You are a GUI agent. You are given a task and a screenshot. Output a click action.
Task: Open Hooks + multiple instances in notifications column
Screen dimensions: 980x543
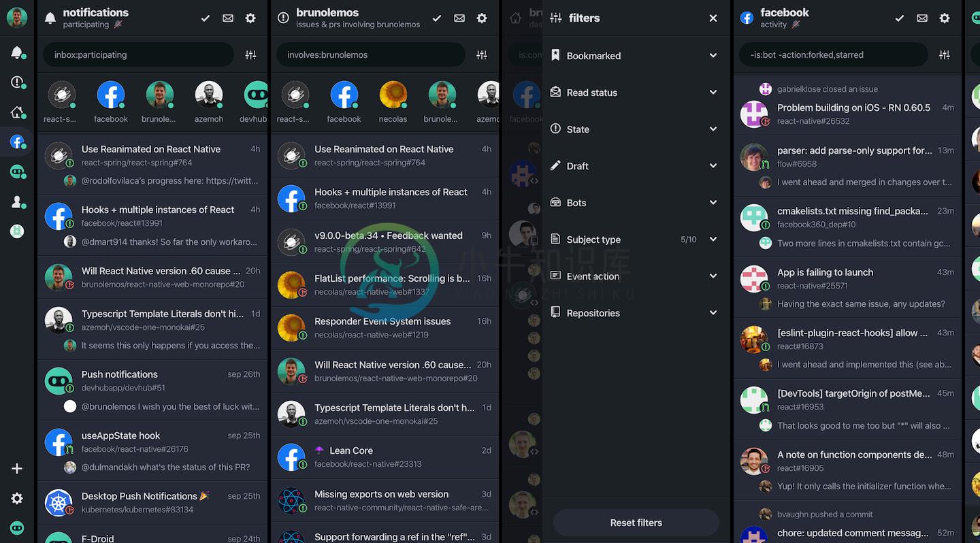tap(153, 225)
